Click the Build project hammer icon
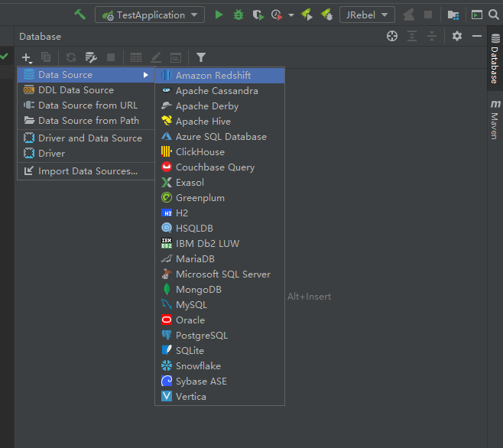Screen dimensions: 503x448 coord(80,15)
